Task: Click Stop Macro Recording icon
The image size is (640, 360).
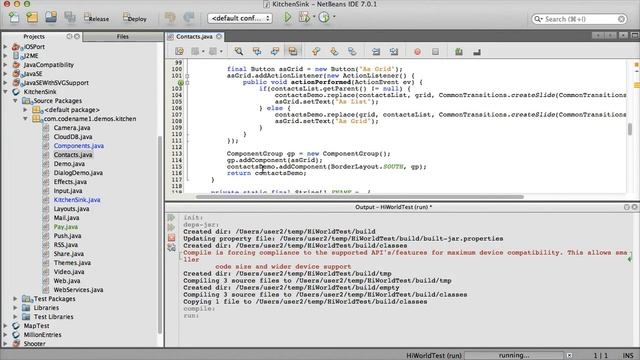Action: 436,51
